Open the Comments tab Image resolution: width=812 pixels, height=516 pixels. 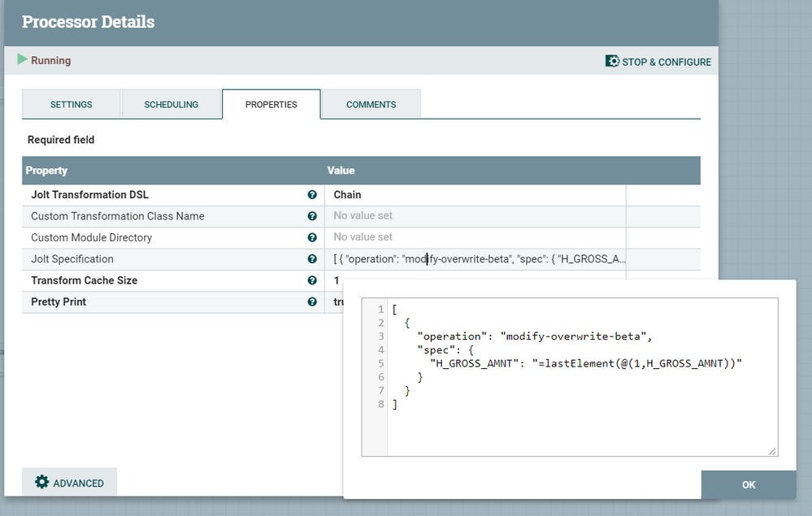(371, 105)
